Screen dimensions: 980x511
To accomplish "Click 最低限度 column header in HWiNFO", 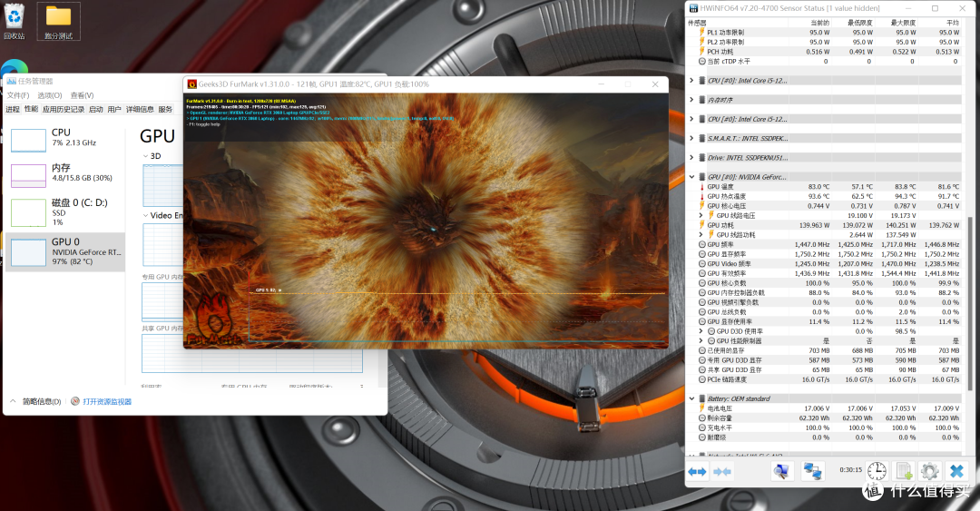I will tap(860, 23).
